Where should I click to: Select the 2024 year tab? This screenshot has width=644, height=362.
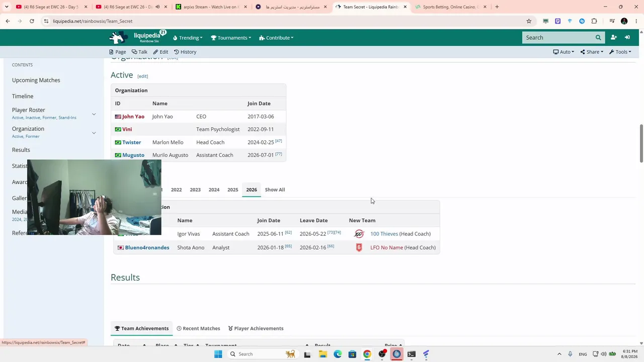pyautogui.click(x=214, y=190)
